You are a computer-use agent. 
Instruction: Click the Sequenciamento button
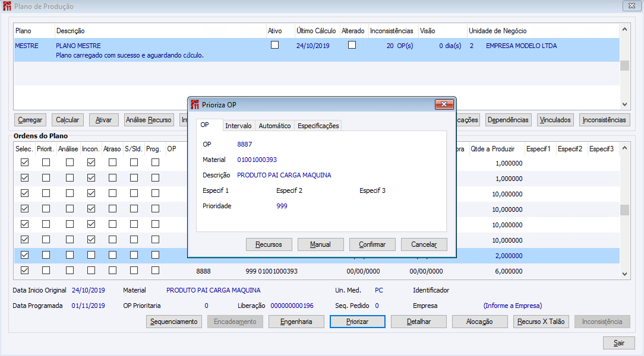point(173,322)
